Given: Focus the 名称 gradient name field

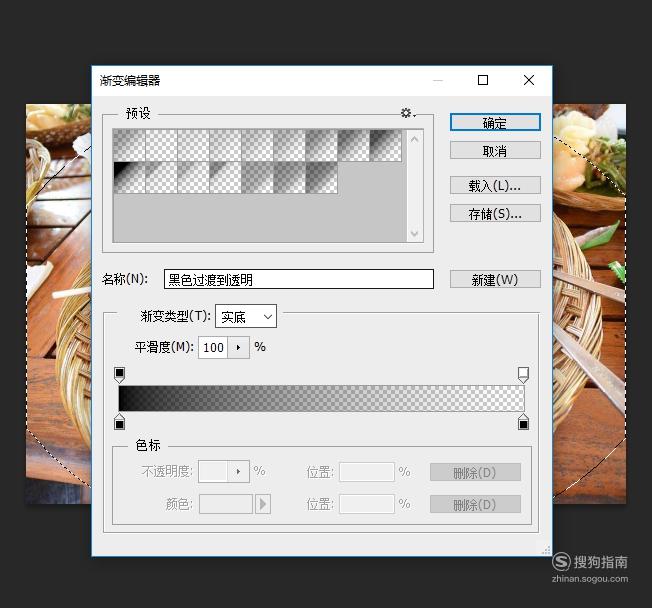Looking at the screenshot, I should click(x=299, y=279).
